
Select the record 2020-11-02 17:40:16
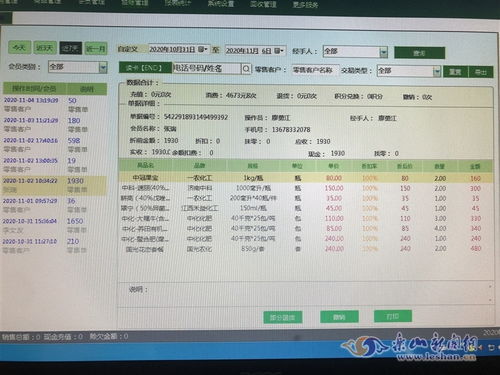click(55, 144)
